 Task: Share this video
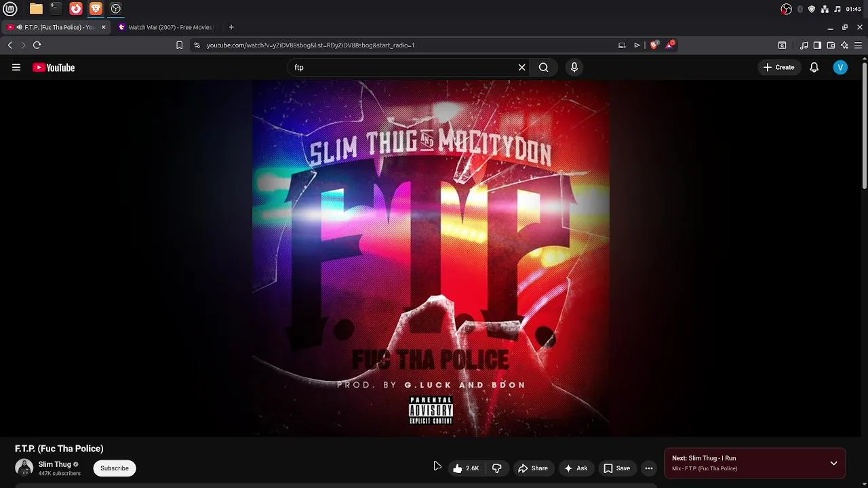533,468
